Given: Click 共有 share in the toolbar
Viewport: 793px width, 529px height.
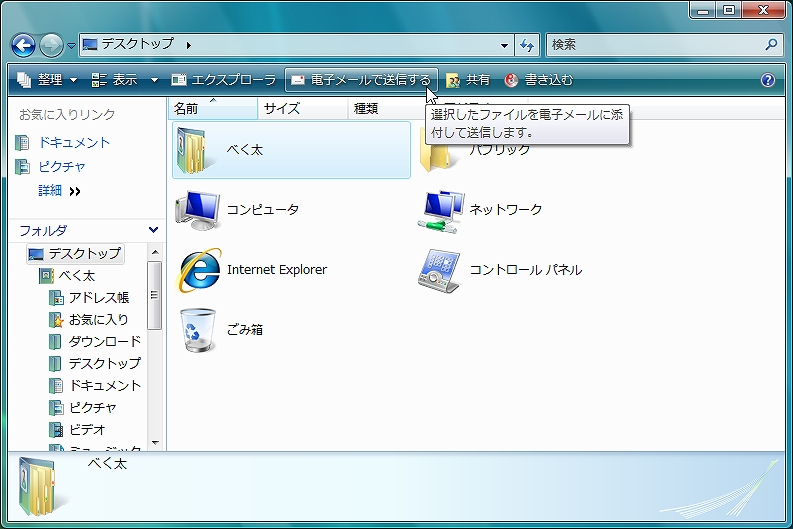Looking at the screenshot, I should pyautogui.click(x=468, y=80).
